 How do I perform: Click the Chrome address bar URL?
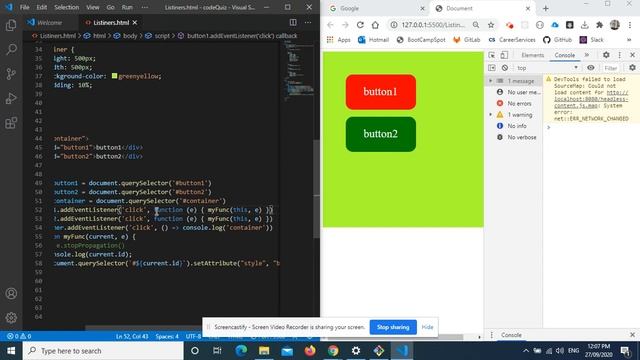point(433,25)
